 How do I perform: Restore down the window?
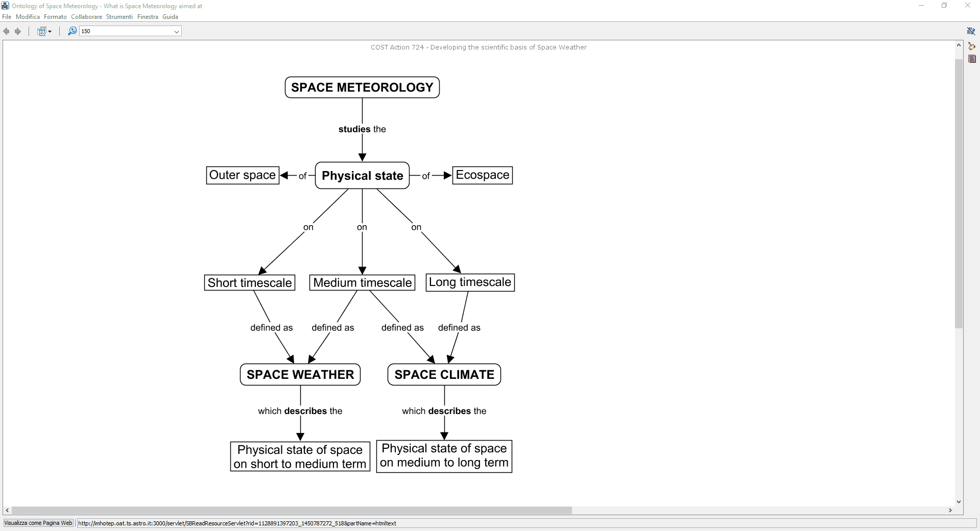point(944,6)
